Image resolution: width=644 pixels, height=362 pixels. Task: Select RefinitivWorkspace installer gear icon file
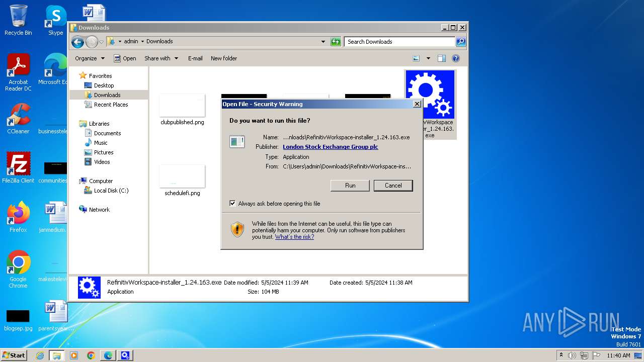click(x=430, y=104)
